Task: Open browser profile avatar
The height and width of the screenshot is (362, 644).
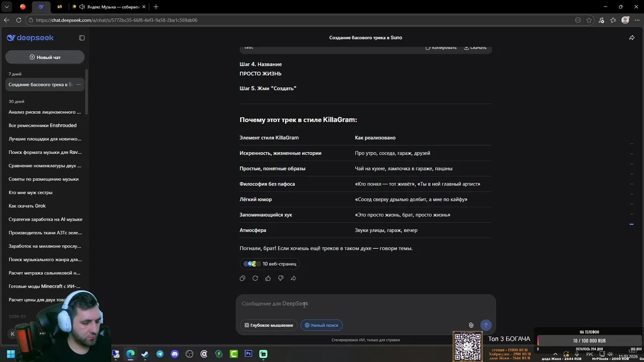Action: point(625,20)
